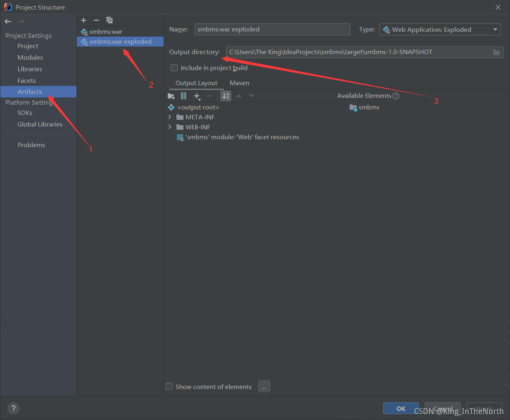Image resolution: width=510 pixels, height=420 pixels.
Task: Create archive icon in layout toolbar
Action: pos(184,96)
